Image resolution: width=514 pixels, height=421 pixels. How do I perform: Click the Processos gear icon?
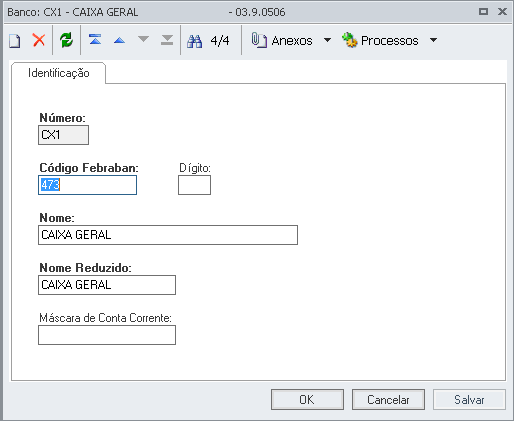pyautogui.click(x=349, y=40)
